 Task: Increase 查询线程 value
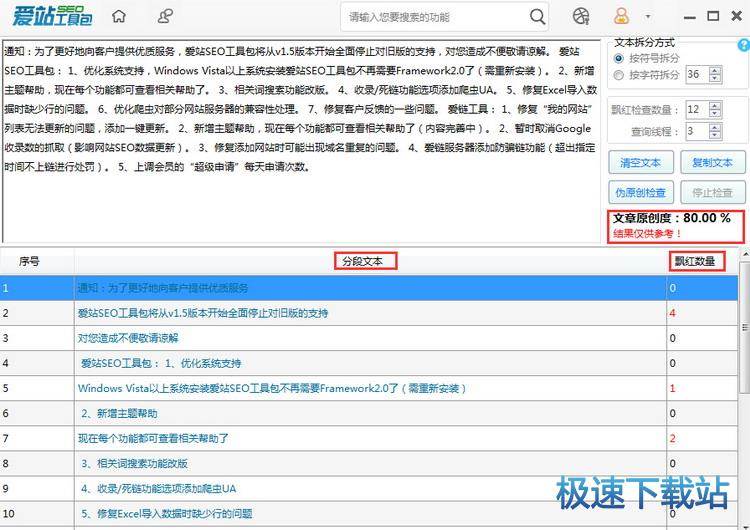(715, 127)
